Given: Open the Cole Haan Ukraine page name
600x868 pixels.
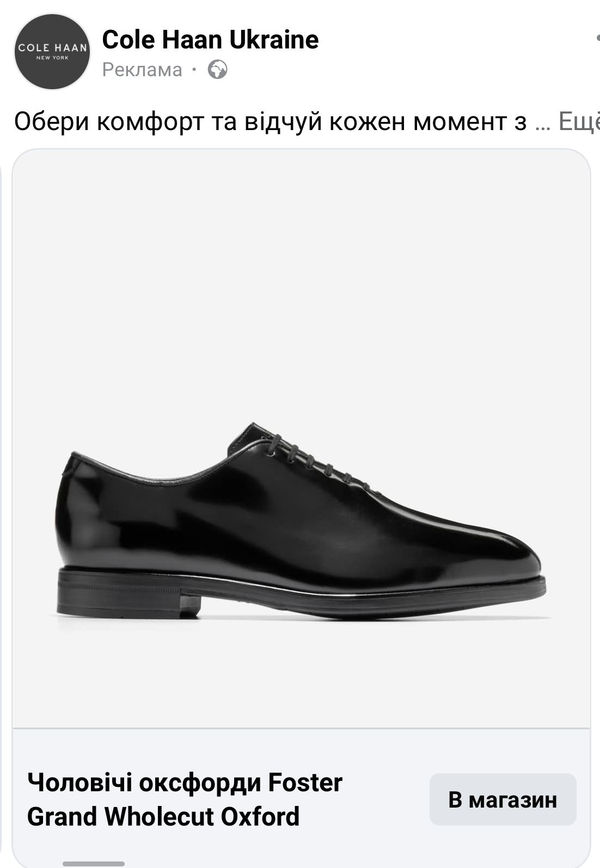Looking at the screenshot, I should (x=210, y=40).
